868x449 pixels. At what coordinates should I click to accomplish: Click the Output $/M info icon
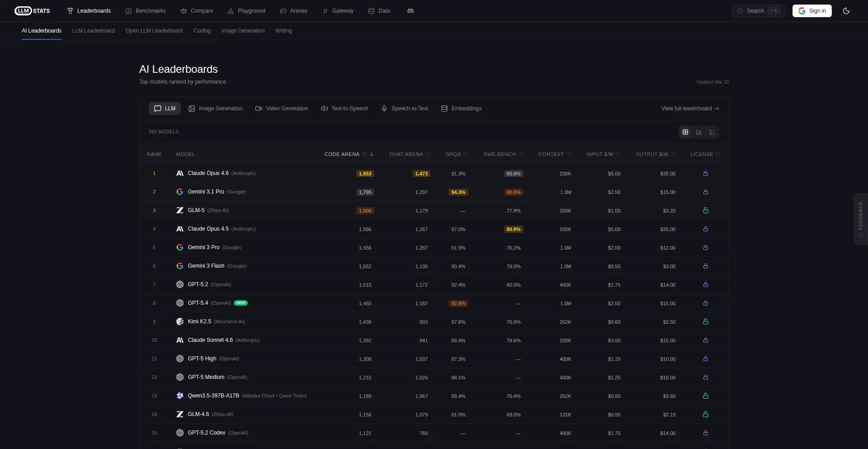click(x=673, y=154)
